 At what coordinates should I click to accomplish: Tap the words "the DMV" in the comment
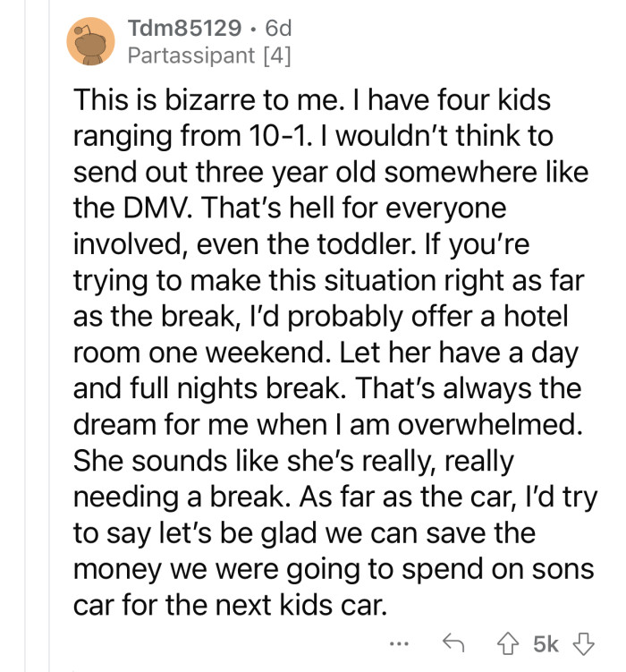click(x=132, y=208)
